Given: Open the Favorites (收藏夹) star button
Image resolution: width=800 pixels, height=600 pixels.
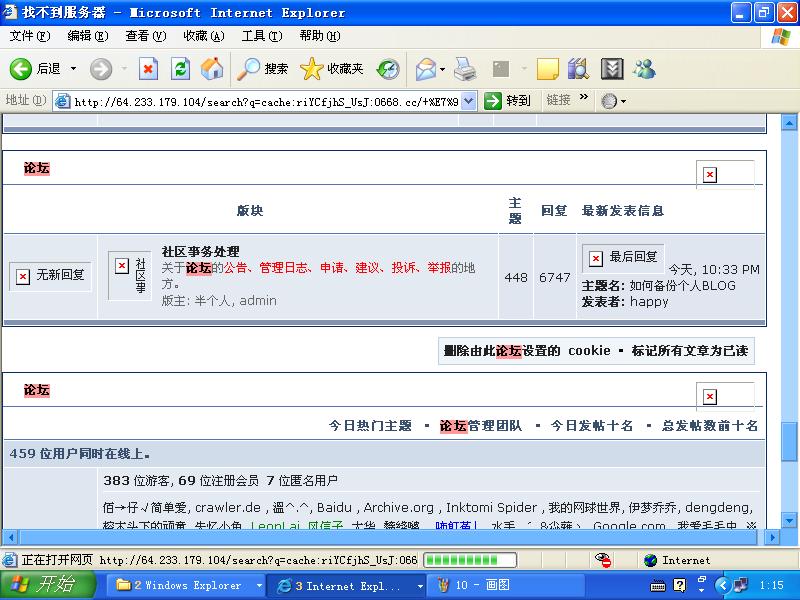Looking at the screenshot, I should tap(332, 69).
